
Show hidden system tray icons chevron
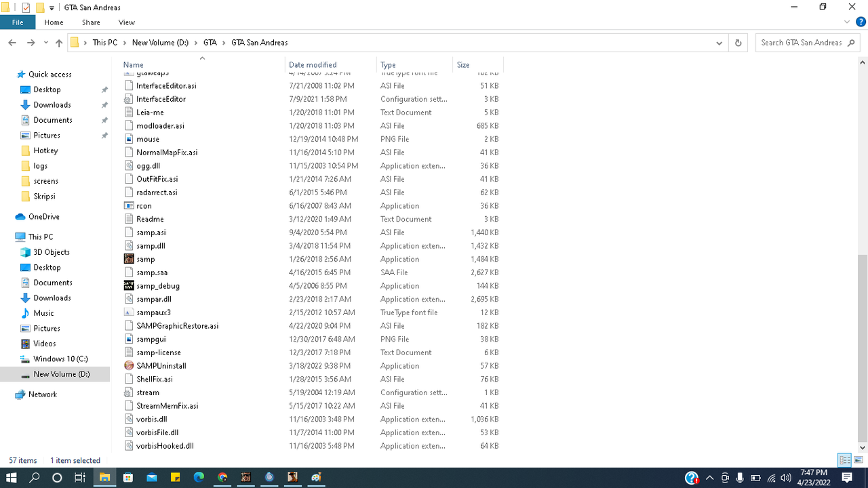pos(709,478)
